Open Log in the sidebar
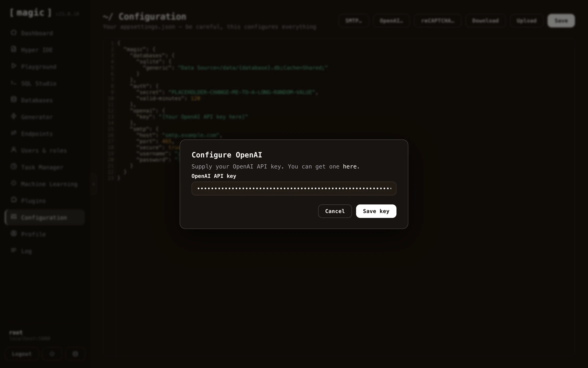 tap(45, 251)
